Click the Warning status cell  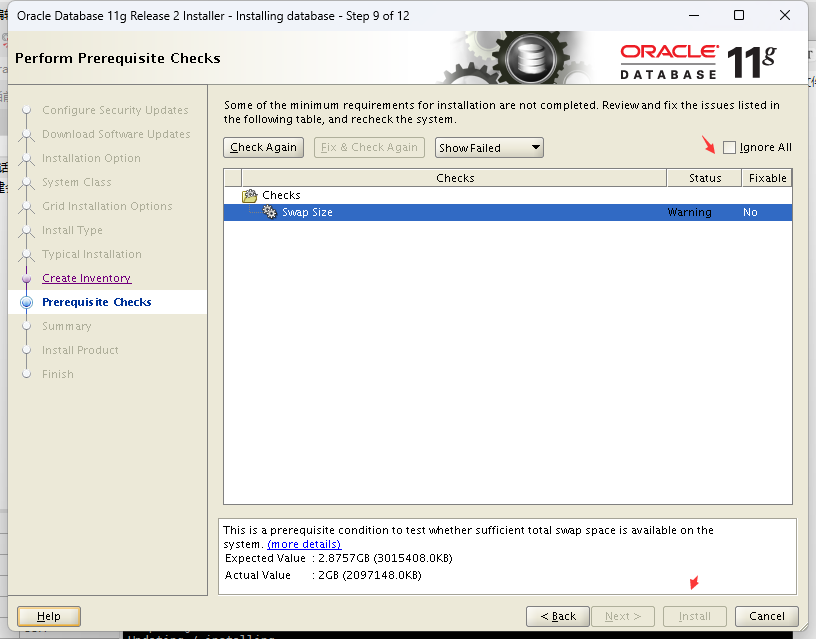[689, 212]
